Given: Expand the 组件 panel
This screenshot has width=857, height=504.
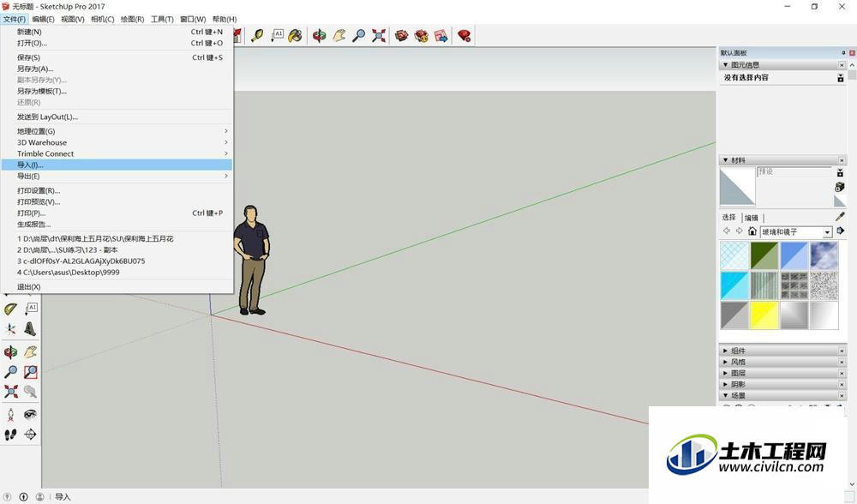Looking at the screenshot, I should pyautogui.click(x=726, y=351).
